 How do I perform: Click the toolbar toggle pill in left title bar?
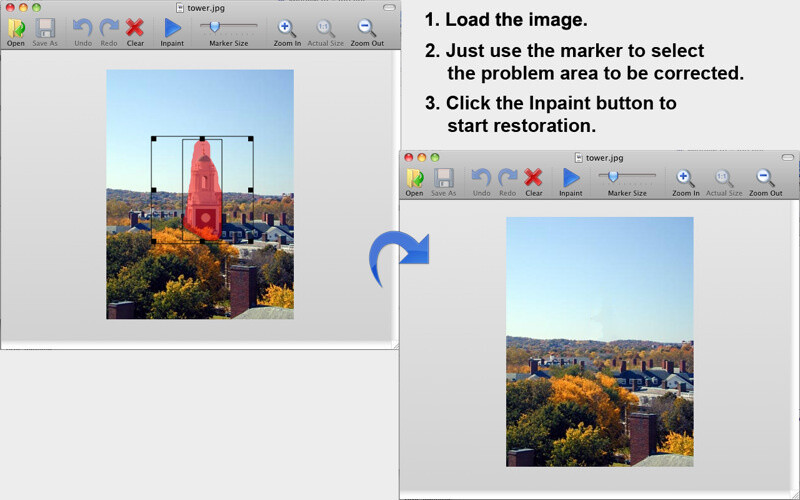click(x=389, y=8)
